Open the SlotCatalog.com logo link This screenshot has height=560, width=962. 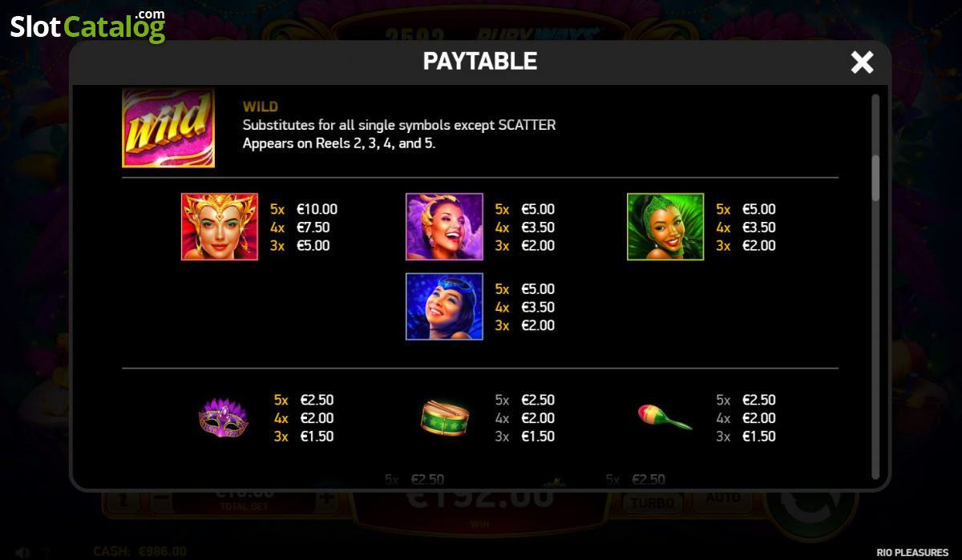pyautogui.click(x=87, y=26)
